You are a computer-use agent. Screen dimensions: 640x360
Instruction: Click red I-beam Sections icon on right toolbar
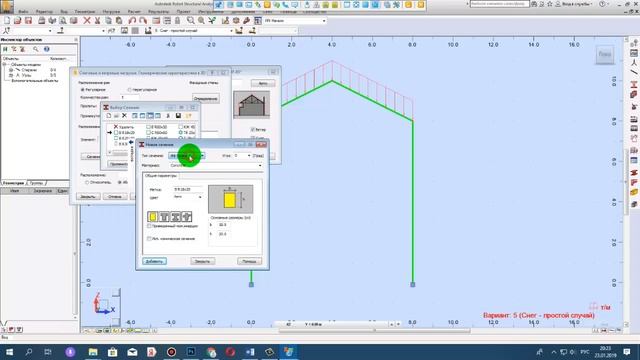[x=633, y=84]
